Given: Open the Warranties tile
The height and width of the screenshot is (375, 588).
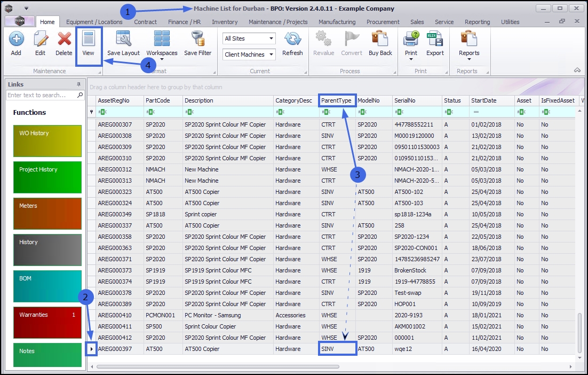Looking at the screenshot, I should click(47, 323).
